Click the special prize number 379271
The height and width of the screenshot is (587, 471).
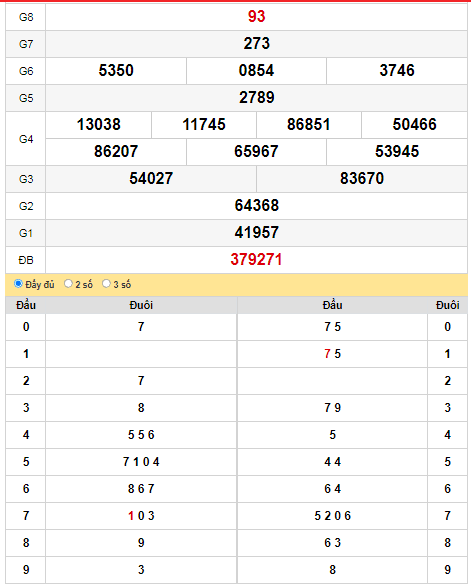(x=256, y=260)
